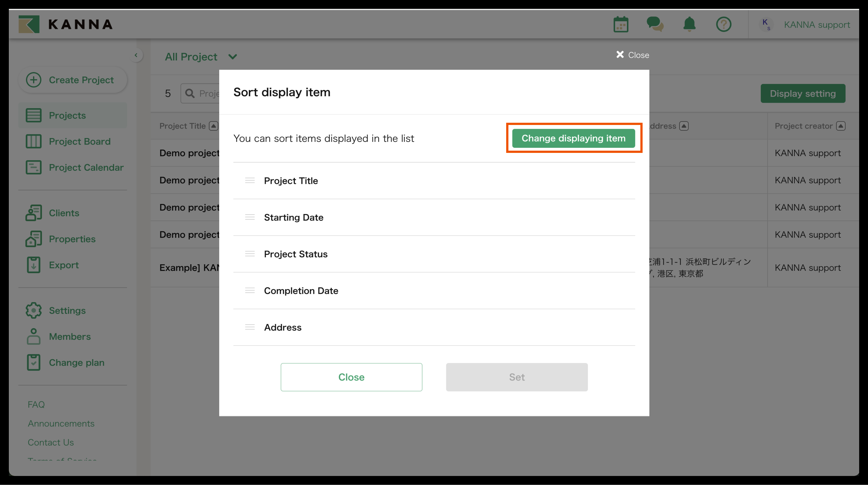This screenshot has width=868, height=485.
Task: Toggle sort arrow on Project creator column
Action: click(841, 126)
